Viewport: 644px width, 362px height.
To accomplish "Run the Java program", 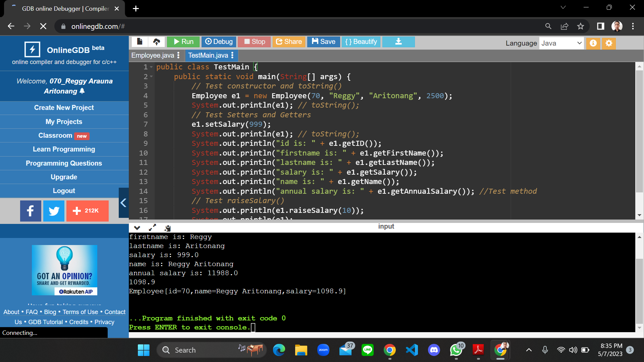I will [183, 42].
